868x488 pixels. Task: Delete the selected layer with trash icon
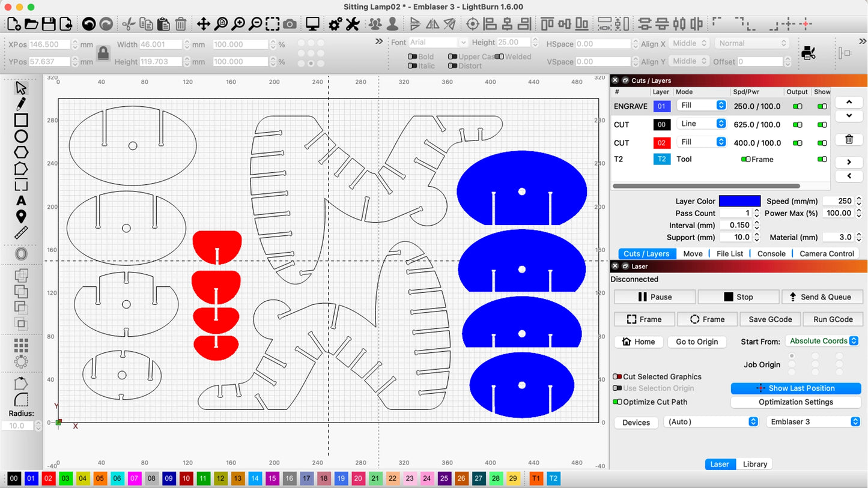coord(849,139)
